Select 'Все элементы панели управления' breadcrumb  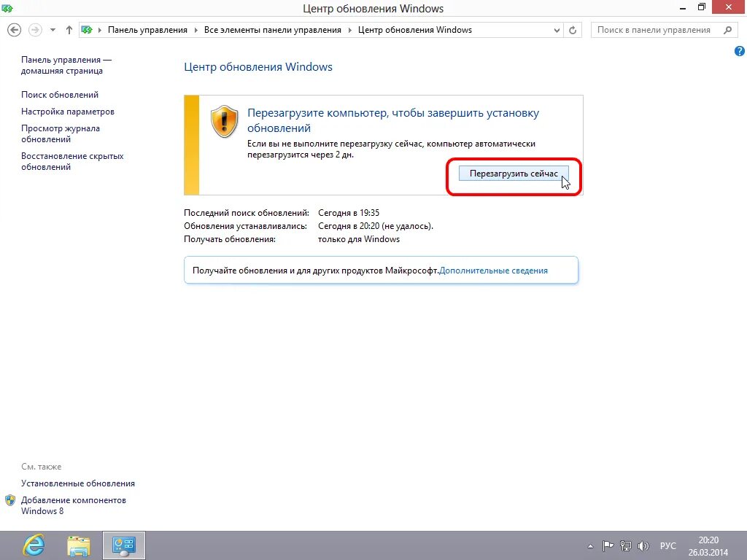click(x=273, y=30)
